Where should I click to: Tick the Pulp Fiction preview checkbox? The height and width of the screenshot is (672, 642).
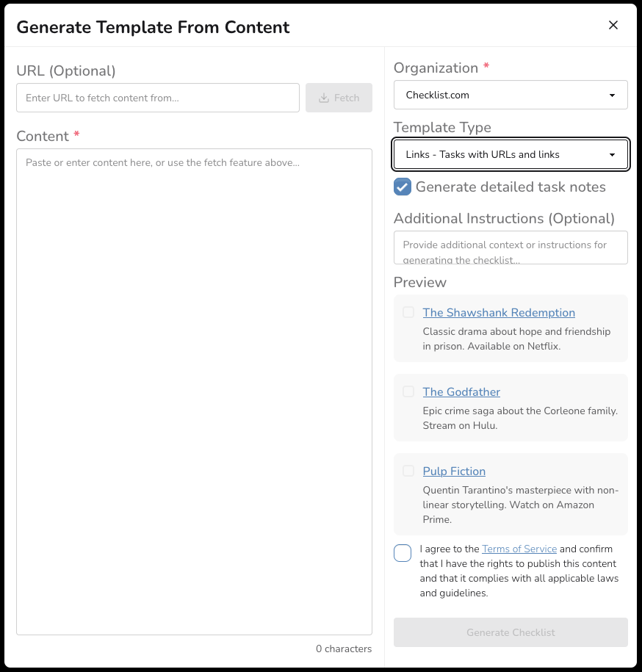pos(408,471)
